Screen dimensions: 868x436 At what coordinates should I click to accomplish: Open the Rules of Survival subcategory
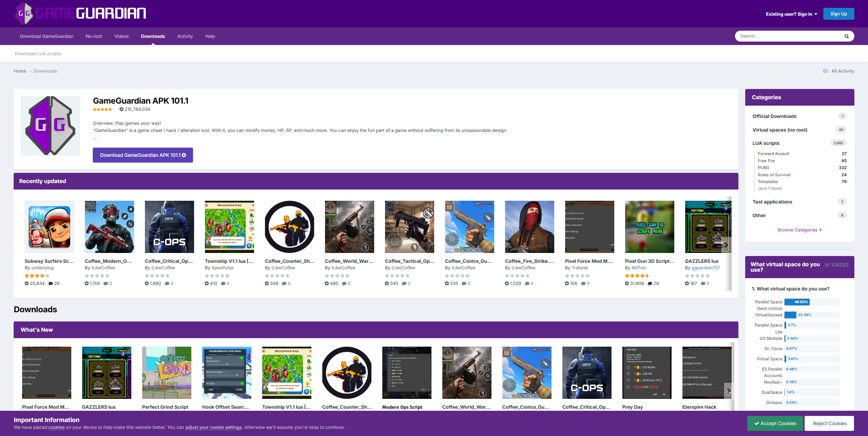774,175
